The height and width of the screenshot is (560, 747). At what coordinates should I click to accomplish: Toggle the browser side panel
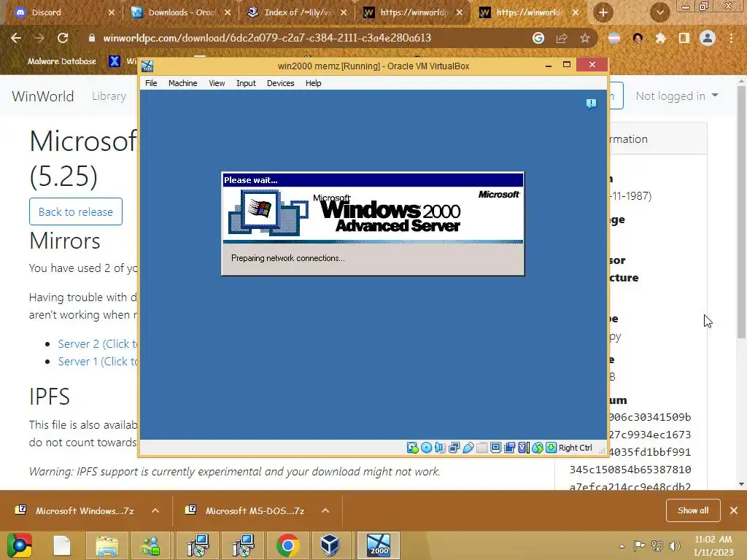[x=684, y=38]
